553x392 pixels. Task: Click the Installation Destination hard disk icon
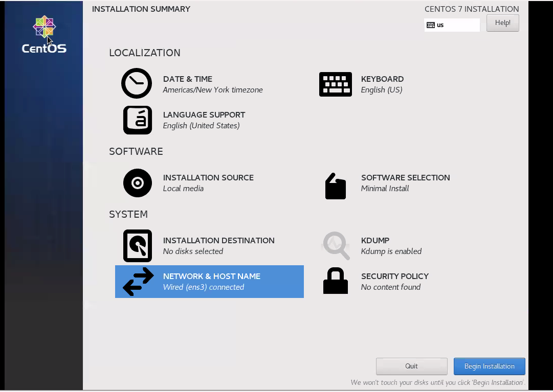click(138, 246)
